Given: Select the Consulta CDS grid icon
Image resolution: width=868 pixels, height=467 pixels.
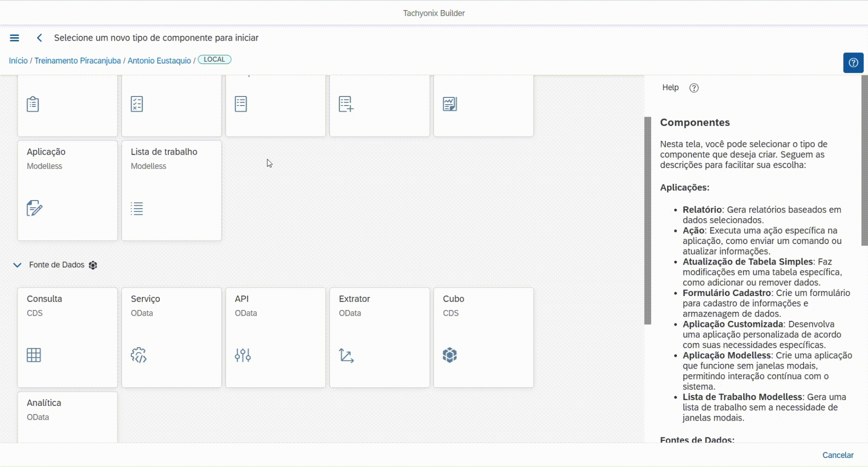Looking at the screenshot, I should (x=34, y=355).
